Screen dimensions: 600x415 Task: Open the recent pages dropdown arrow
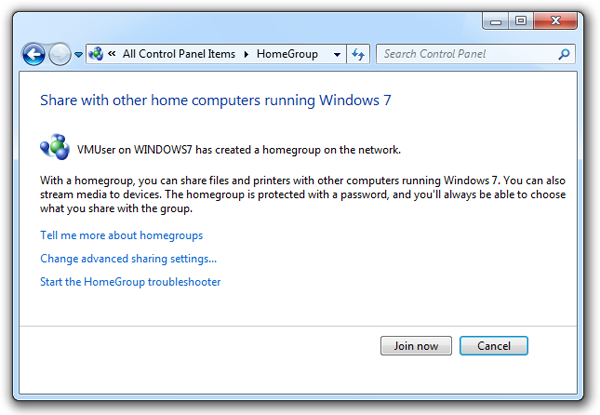pos(78,55)
